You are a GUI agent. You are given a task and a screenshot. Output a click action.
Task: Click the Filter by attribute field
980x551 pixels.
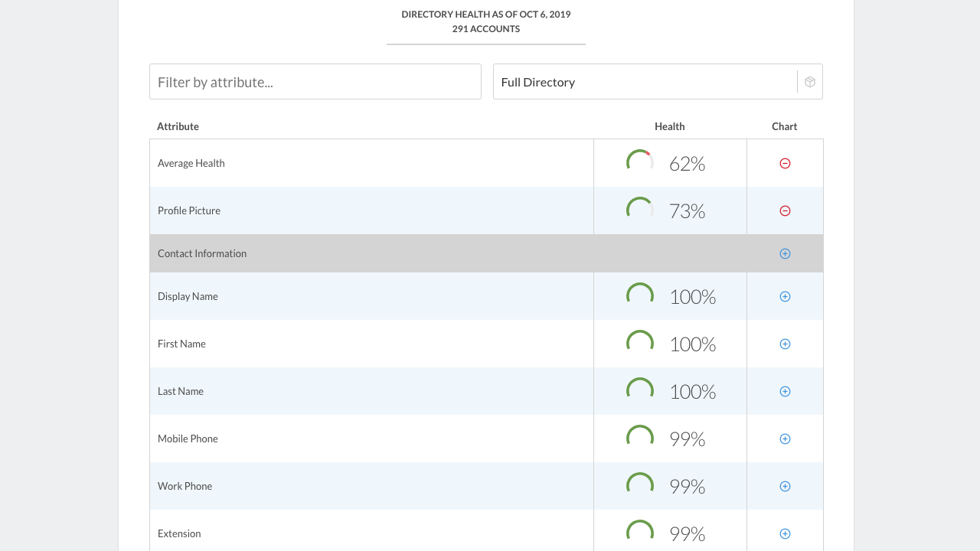pos(315,82)
